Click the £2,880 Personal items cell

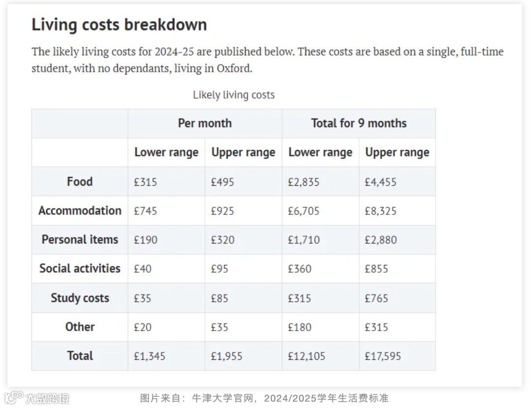tap(381, 240)
